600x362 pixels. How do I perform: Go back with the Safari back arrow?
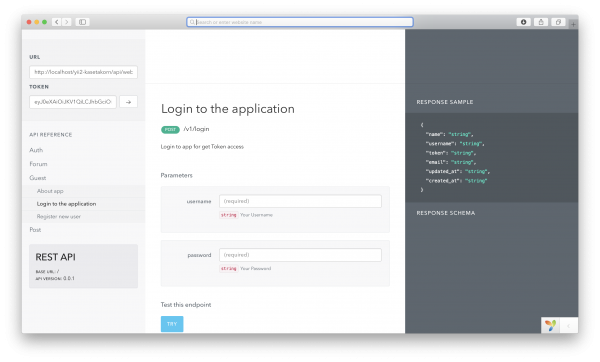point(57,22)
